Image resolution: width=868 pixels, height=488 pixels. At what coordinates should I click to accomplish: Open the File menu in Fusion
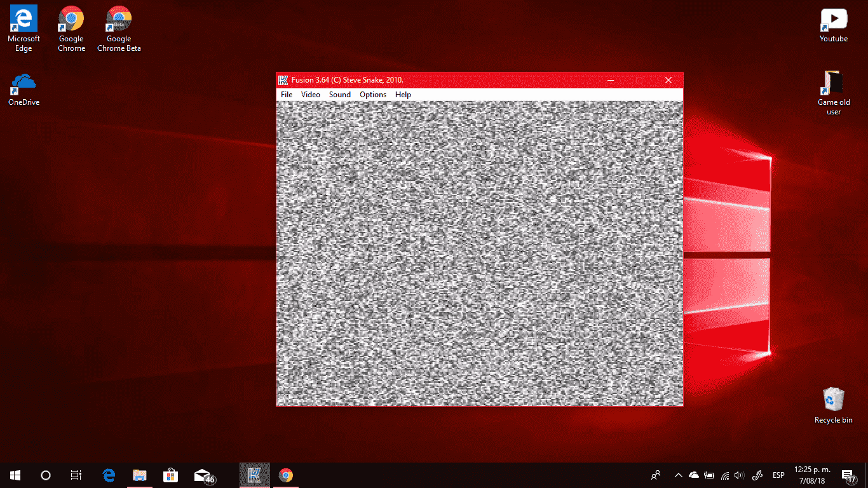point(287,95)
